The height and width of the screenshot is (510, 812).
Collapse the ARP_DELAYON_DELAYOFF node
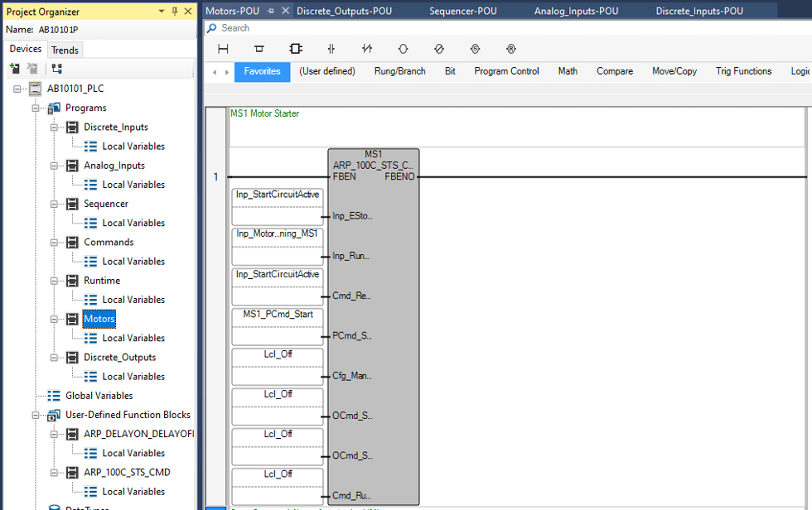click(54, 434)
